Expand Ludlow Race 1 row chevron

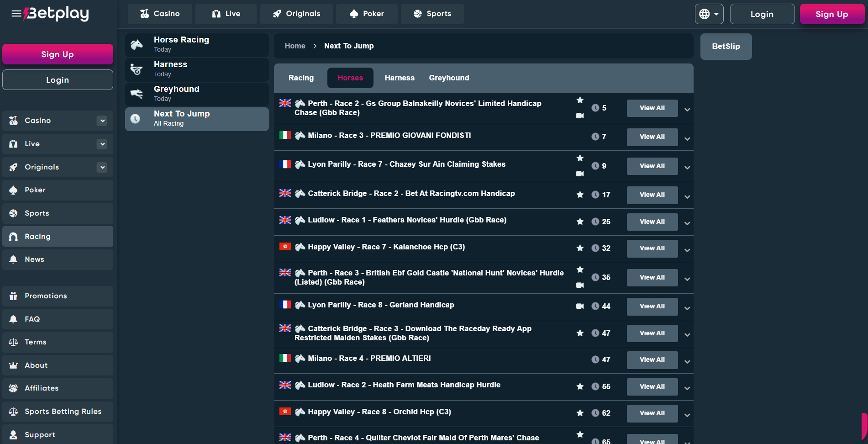point(687,223)
